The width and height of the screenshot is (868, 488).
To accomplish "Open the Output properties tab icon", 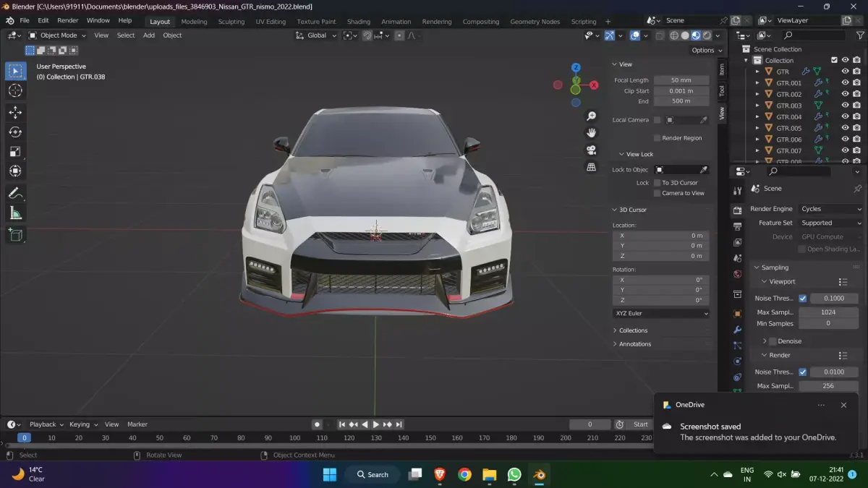I will coord(737,226).
